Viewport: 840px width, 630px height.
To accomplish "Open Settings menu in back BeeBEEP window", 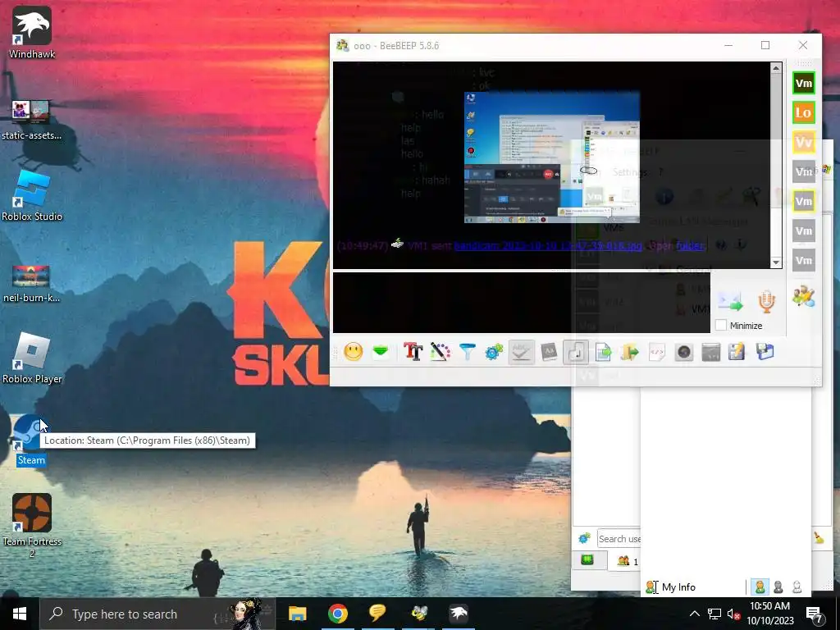I will (x=630, y=172).
